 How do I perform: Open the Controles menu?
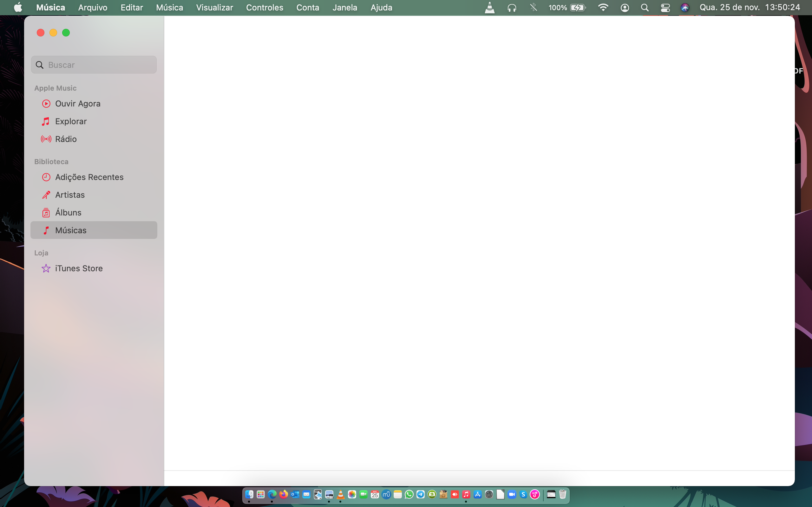(x=265, y=7)
